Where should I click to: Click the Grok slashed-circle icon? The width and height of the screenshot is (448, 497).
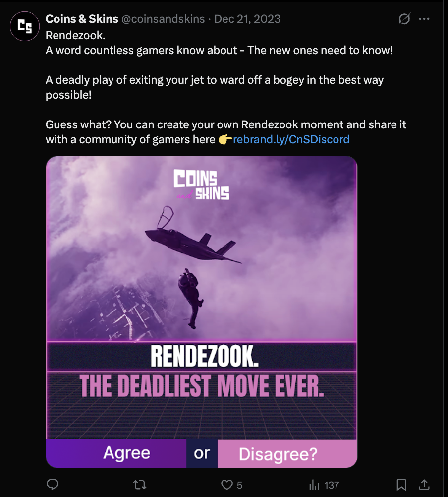404,19
